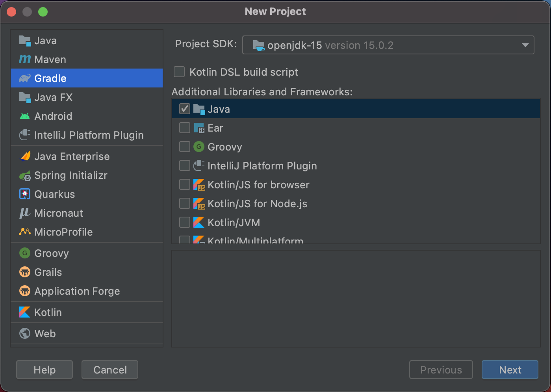Image resolution: width=551 pixels, height=392 pixels.
Task: Tick the Kotlin/JVM checkbox
Action: 185,222
